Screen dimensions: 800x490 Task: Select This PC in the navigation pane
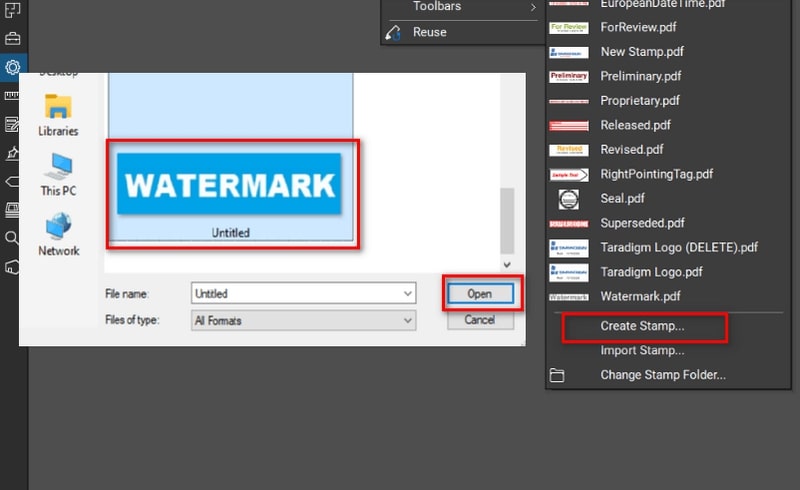pyautogui.click(x=58, y=167)
